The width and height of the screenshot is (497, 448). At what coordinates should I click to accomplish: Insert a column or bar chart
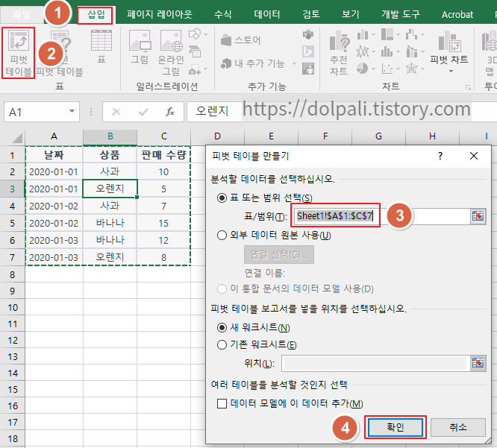pos(362,34)
